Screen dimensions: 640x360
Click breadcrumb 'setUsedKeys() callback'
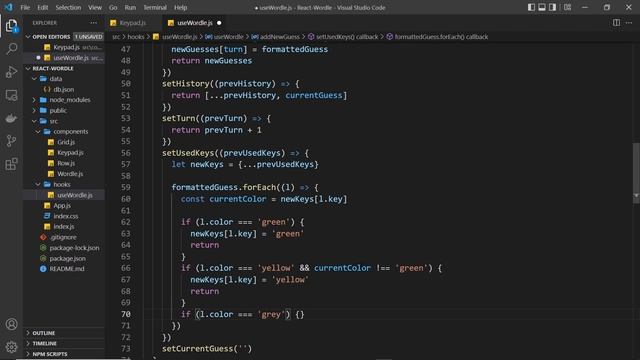click(x=347, y=37)
